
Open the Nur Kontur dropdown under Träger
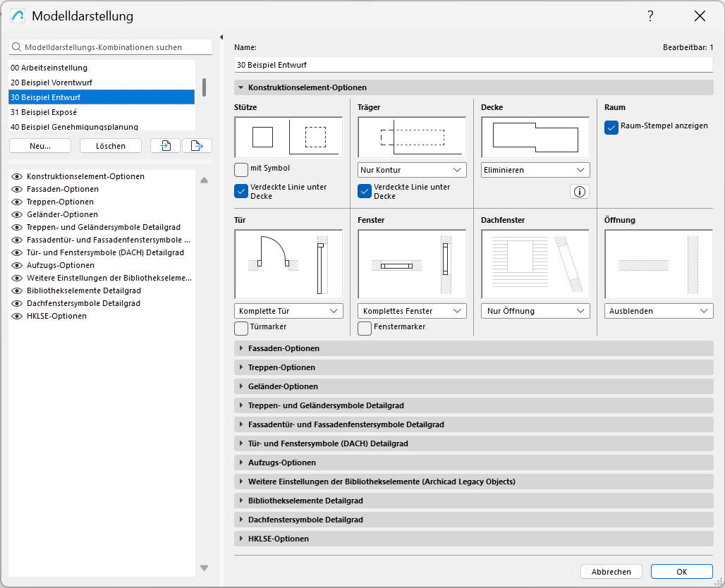[x=411, y=169]
